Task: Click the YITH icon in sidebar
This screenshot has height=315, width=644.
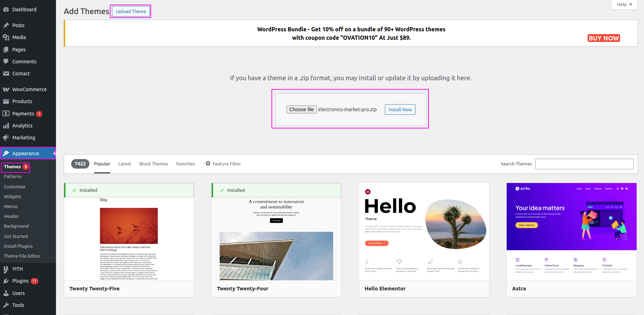Action: 6,269
